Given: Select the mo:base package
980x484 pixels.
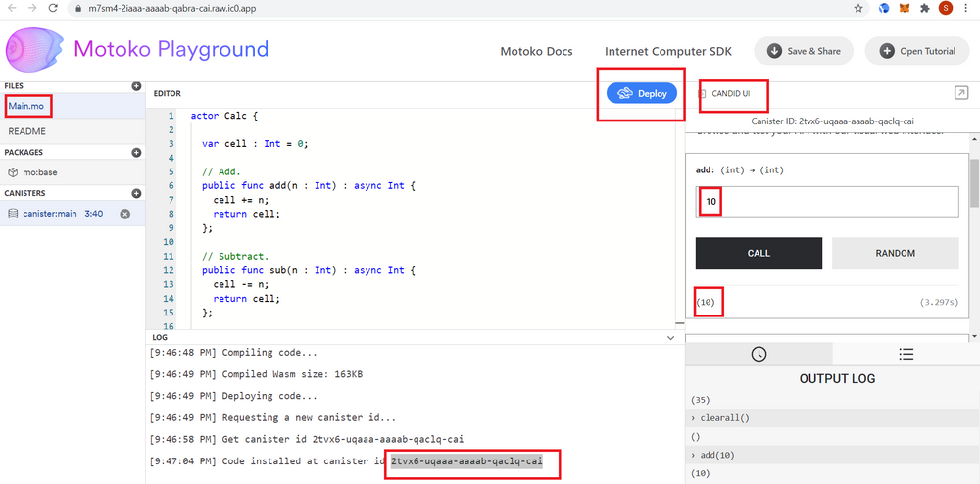Looking at the screenshot, I should click(73, 172).
